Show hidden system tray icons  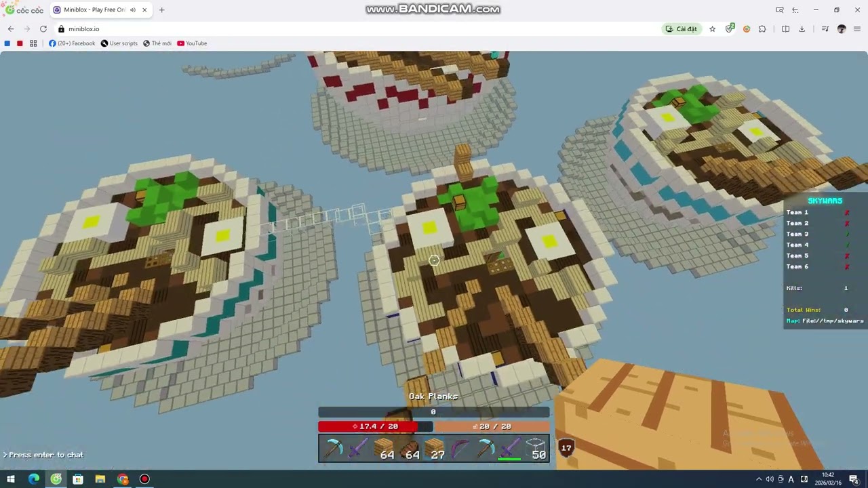click(x=759, y=479)
